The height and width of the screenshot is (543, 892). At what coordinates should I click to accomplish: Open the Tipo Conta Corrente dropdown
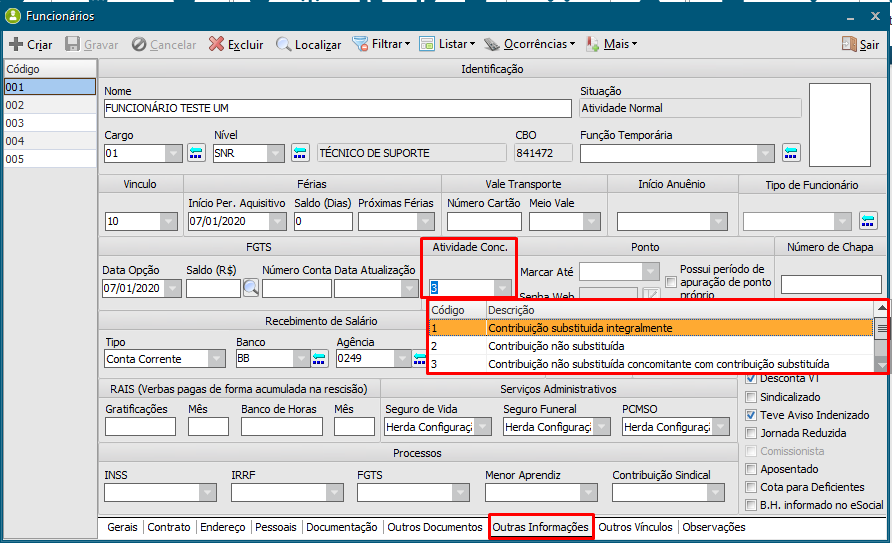pos(216,359)
